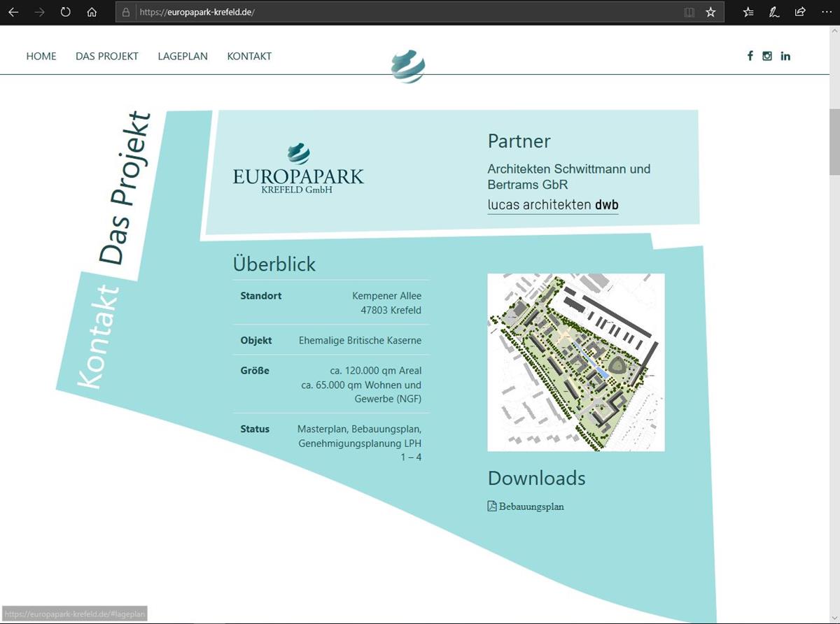
Task: Reload the page with refresh icon
Action: click(65, 12)
